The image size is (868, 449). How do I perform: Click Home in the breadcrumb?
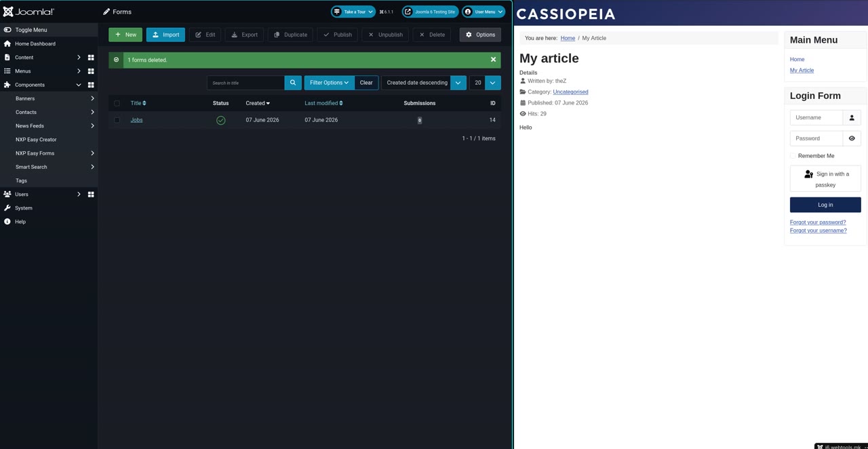tap(568, 38)
